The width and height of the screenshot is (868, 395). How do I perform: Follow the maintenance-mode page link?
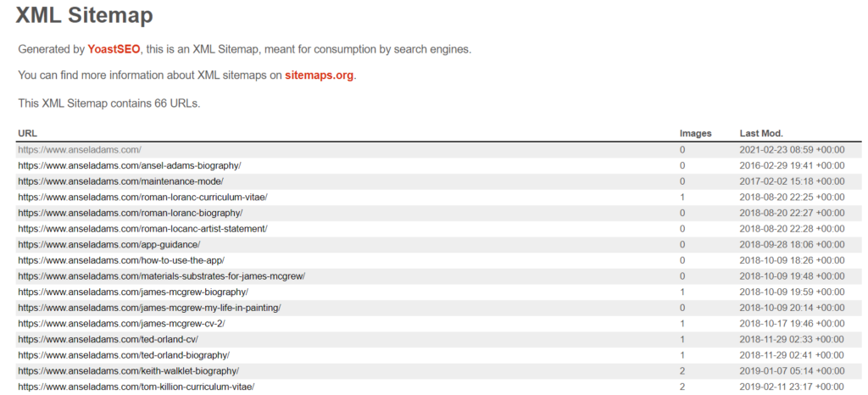pyautogui.click(x=120, y=181)
